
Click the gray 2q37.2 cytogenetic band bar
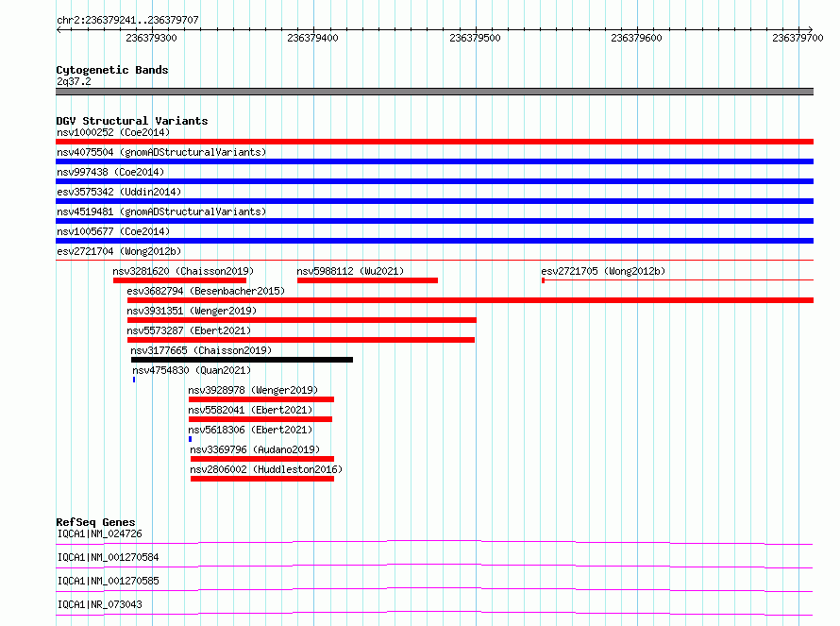[x=434, y=92]
